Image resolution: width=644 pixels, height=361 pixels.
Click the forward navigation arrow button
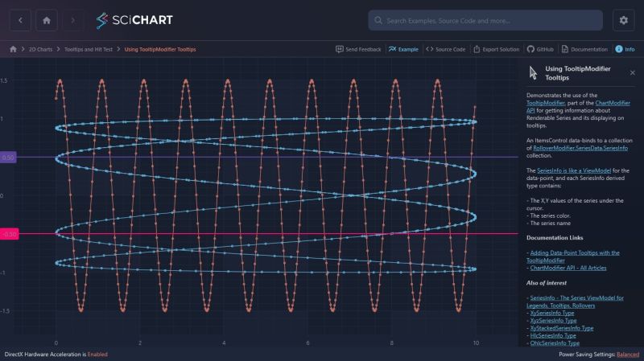pos(73,20)
